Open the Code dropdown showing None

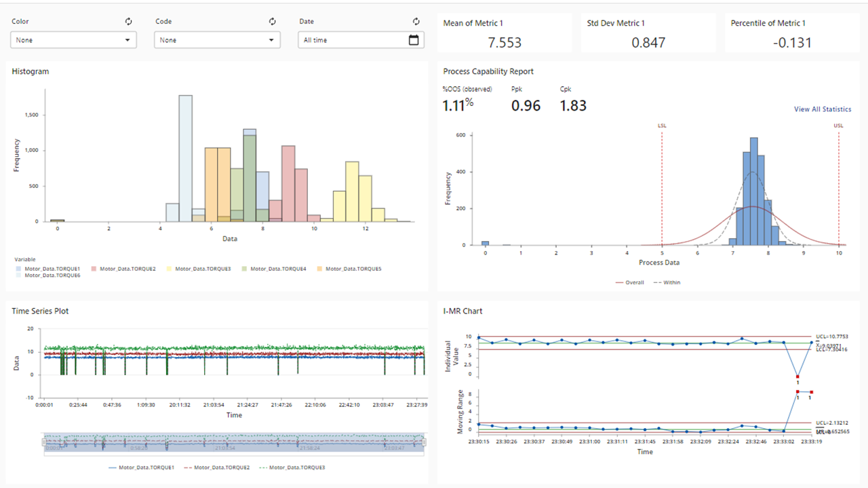(x=217, y=39)
